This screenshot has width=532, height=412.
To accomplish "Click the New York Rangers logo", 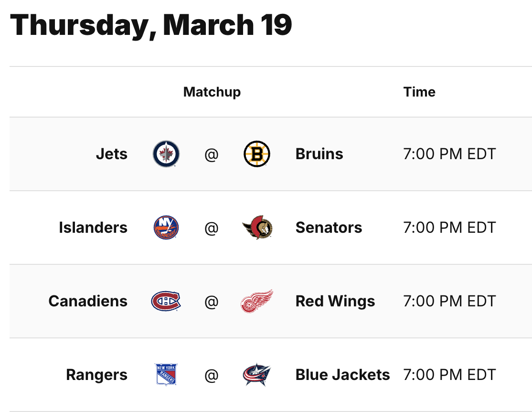I will 166,375.
